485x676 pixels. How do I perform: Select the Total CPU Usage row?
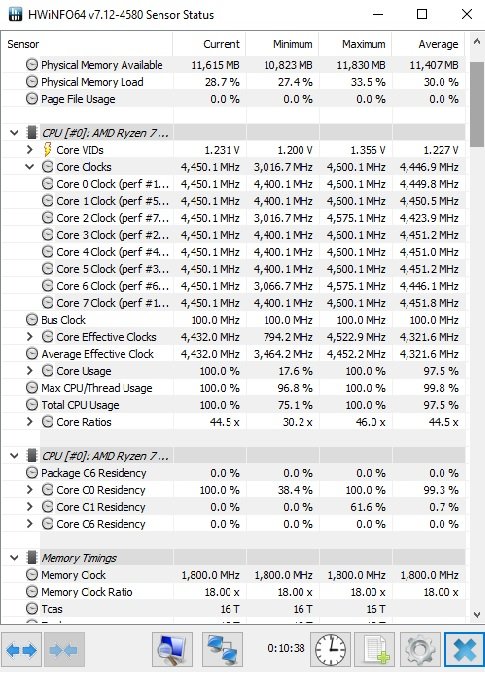[x=233, y=405]
